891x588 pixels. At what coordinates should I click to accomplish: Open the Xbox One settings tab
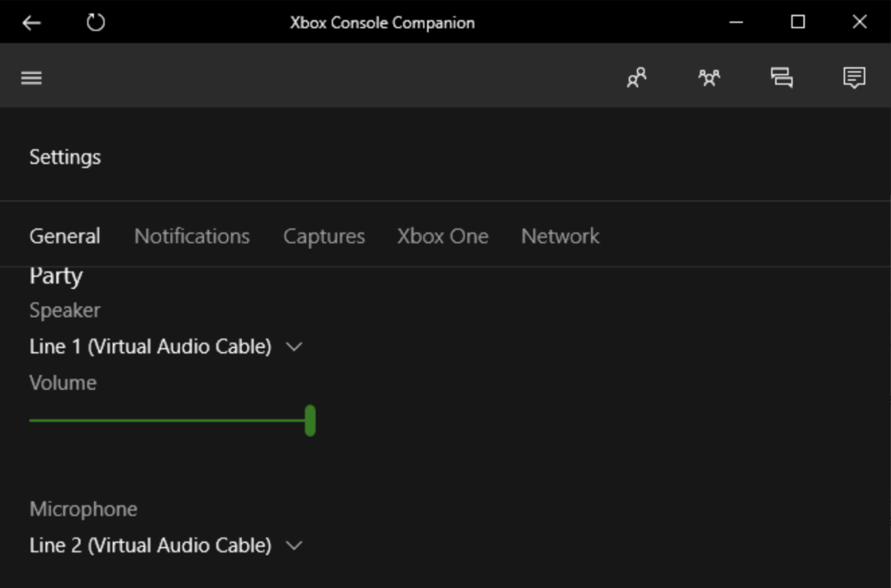pyautogui.click(x=443, y=236)
